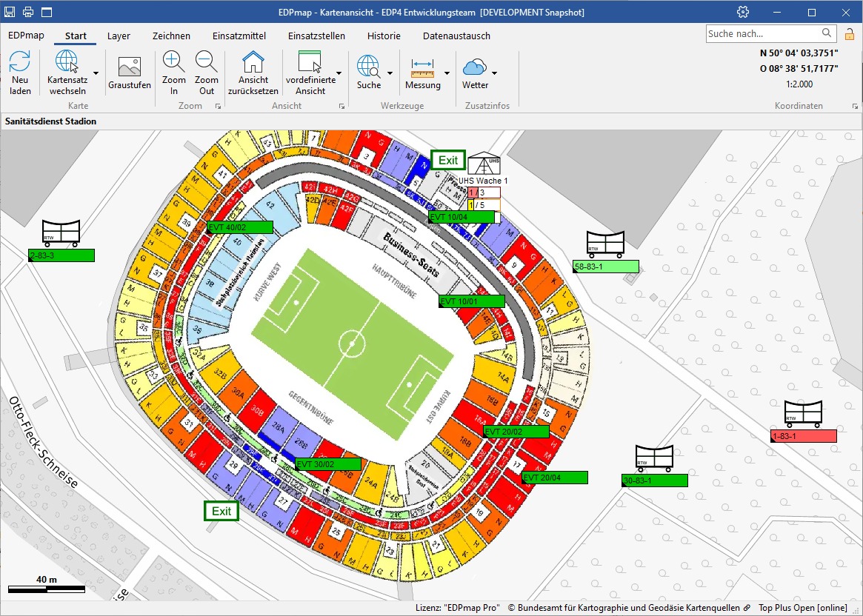
Task: Select the green unit label 30-83-1
Action: (x=654, y=481)
